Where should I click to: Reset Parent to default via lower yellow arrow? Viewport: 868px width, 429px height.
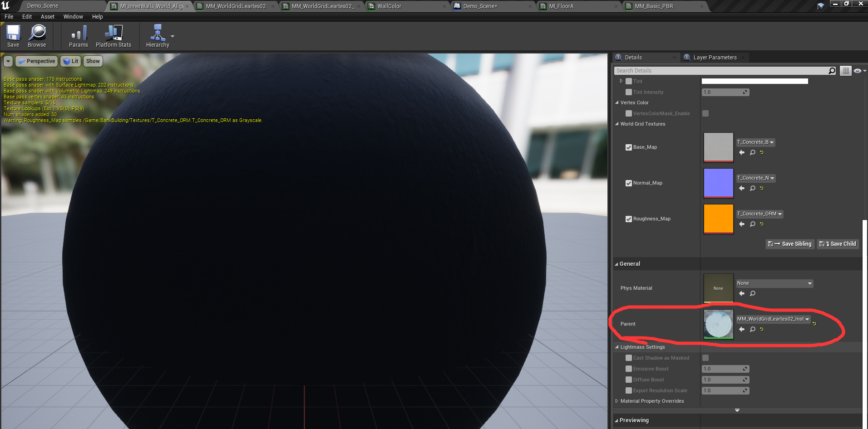coord(762,329)
